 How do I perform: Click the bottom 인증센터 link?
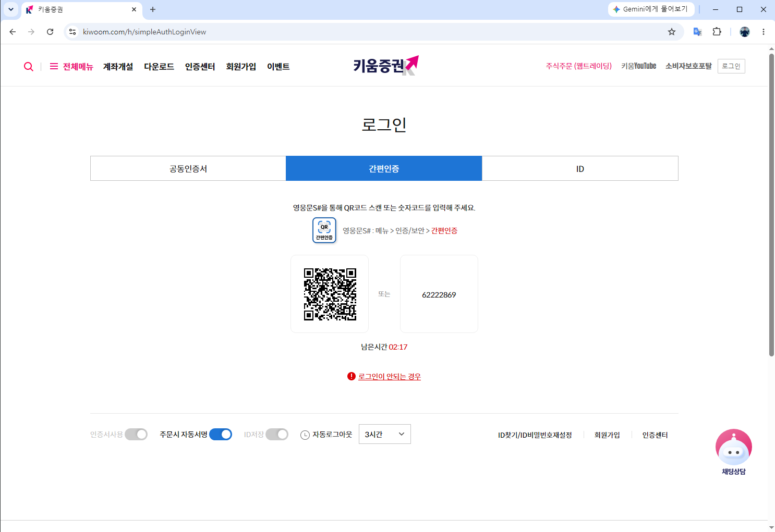coord(655,435)
